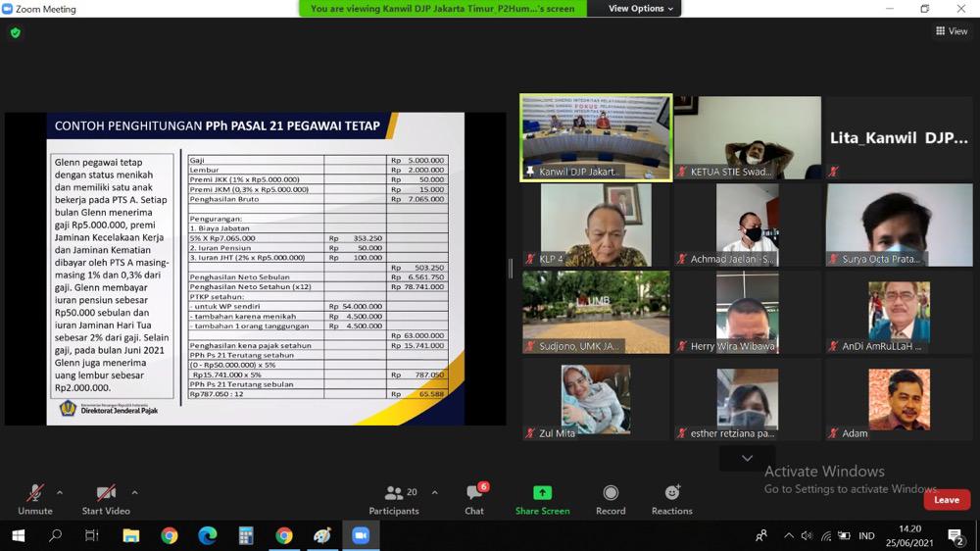
Task: Open the Reactions menu
Action: [671, 499]
